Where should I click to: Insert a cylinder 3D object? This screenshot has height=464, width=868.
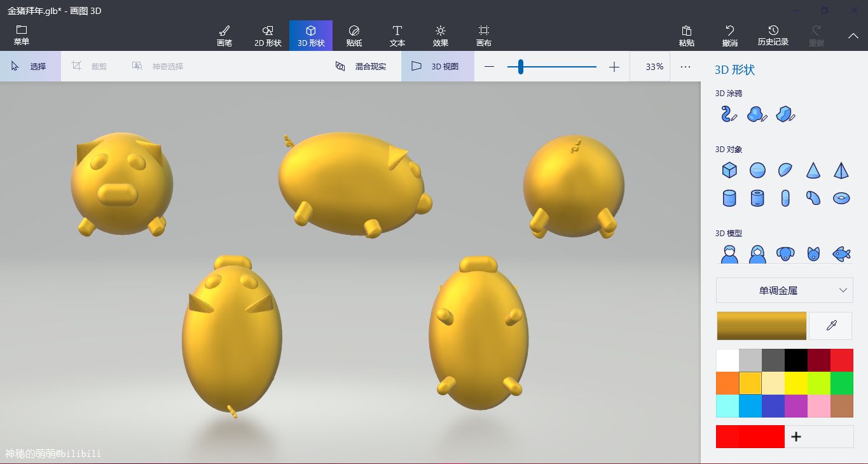pyautogui.click(x=729, y=198)
